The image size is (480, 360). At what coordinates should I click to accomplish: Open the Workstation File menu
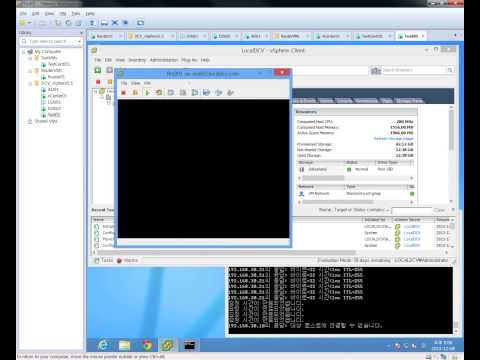pyautogui.click(x=23, y=14)
